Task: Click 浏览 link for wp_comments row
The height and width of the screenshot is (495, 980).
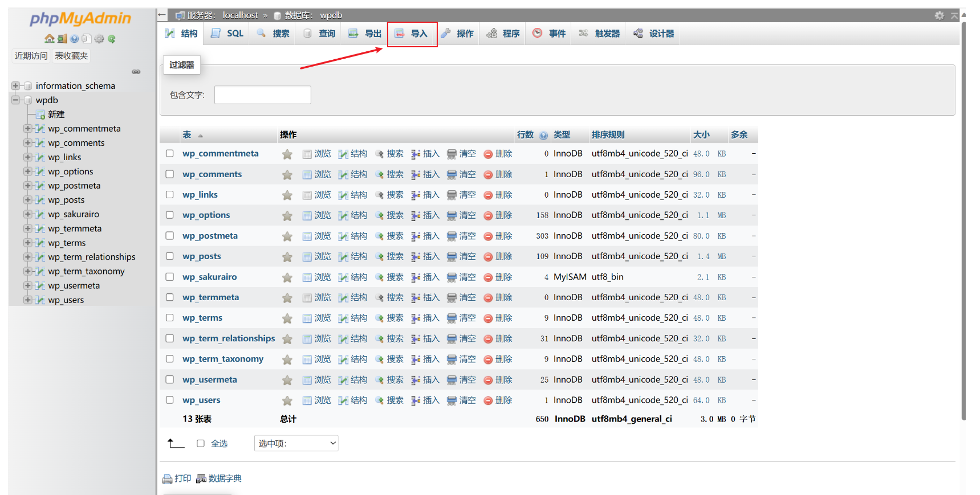Action: click(x=322, y=174)
